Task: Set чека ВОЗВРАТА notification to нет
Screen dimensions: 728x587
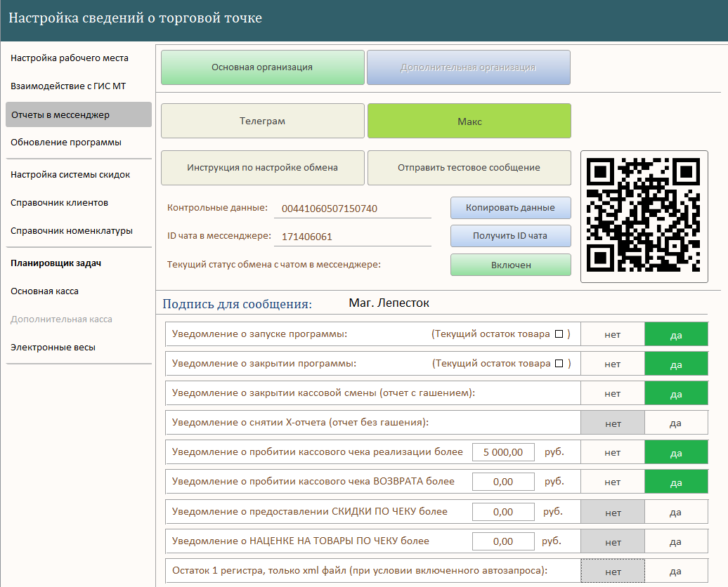Action: point(612,482)
